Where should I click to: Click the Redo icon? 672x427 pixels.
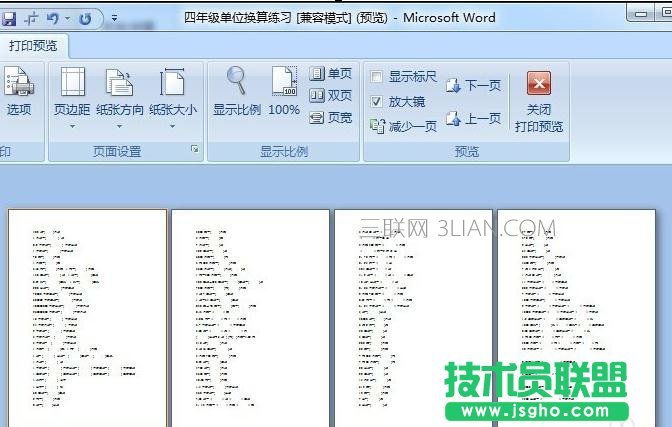[85, 18]
